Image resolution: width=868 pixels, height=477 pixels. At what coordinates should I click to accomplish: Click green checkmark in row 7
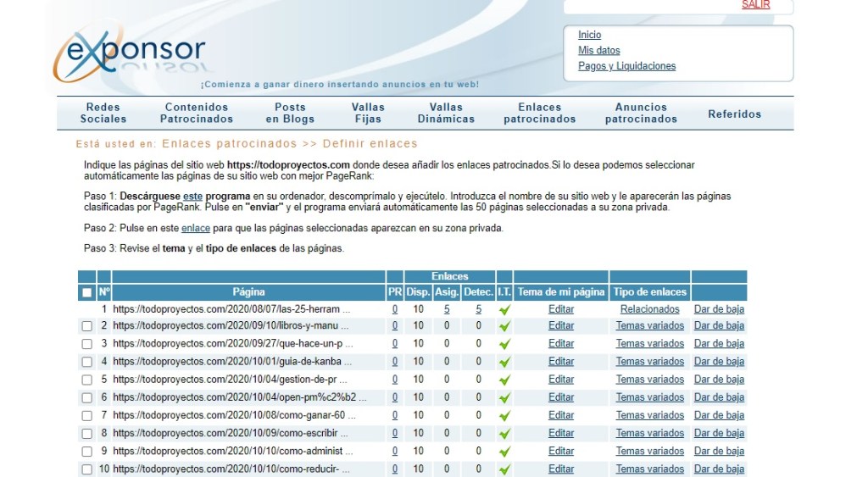pos(504,416)
